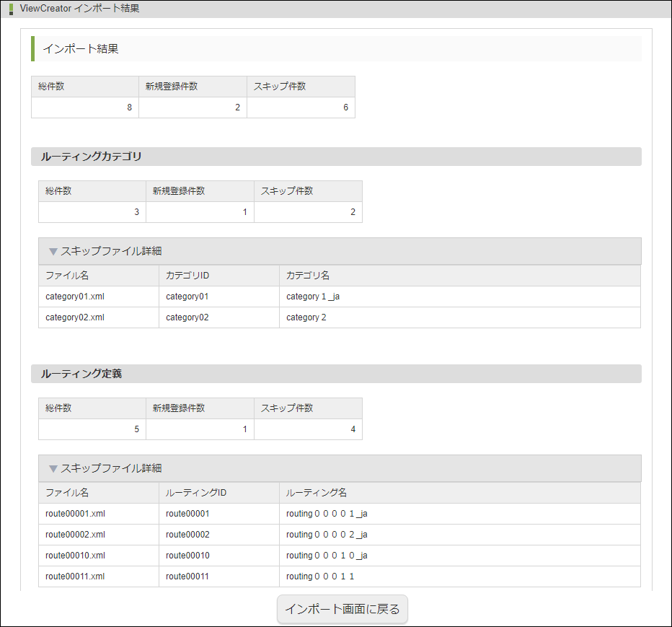Click the カテゴリID column header

coord(219,276)
